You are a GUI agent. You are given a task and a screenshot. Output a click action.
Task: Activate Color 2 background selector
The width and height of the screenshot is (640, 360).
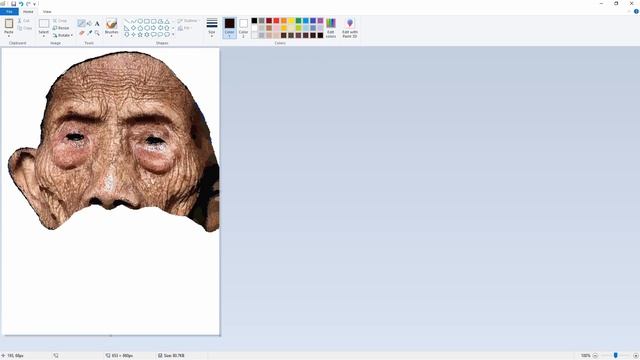243,28
